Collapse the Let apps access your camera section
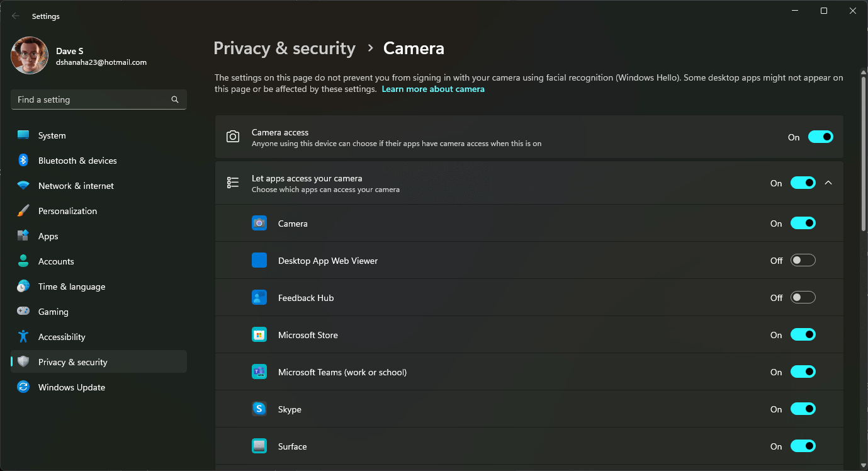The width and height of the screenshot is (868, 471). (828, 183)
